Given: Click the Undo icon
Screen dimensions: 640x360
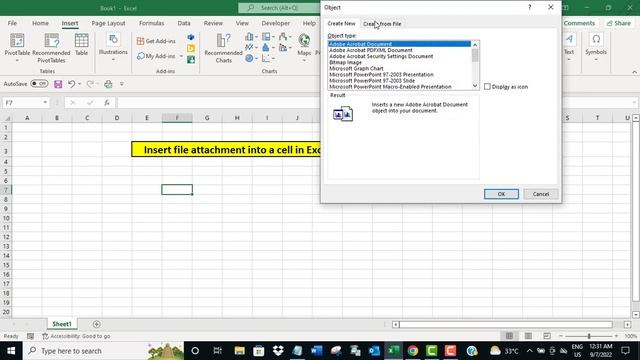Looking at the screenshot, I should (x=71, y=84).
